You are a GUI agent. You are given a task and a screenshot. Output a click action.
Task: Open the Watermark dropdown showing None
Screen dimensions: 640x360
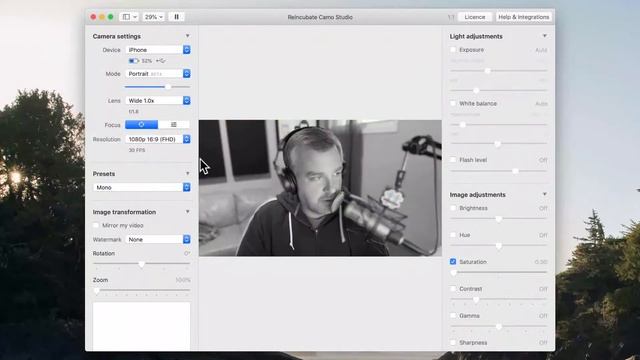point(158,240)
